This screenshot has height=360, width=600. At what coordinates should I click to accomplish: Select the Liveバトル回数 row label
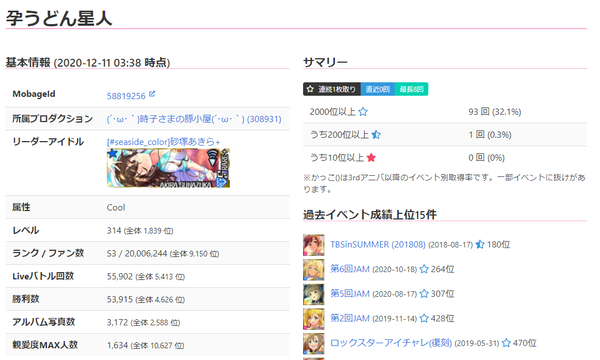(43, 276)
